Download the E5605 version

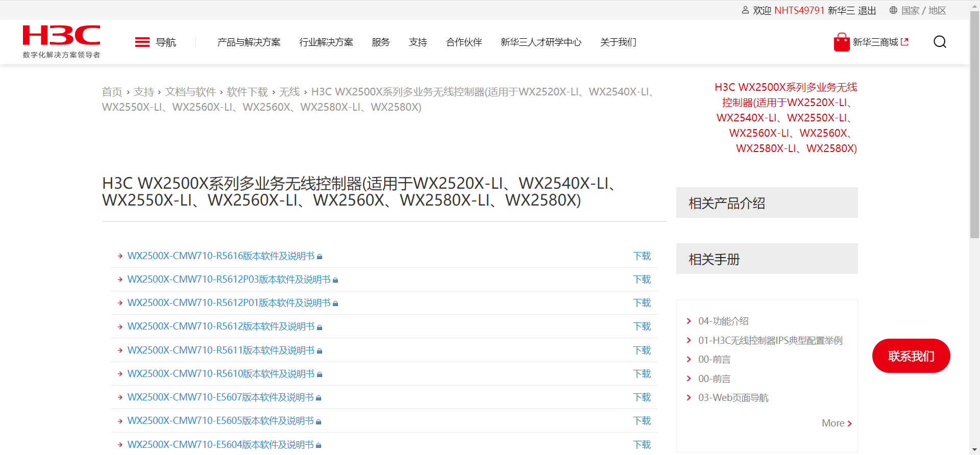(642, 421)
